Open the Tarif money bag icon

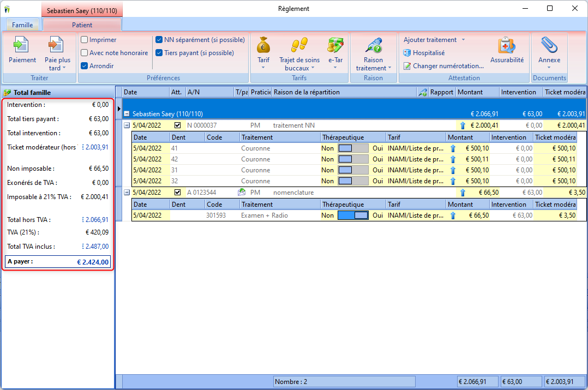click(263, 45)
